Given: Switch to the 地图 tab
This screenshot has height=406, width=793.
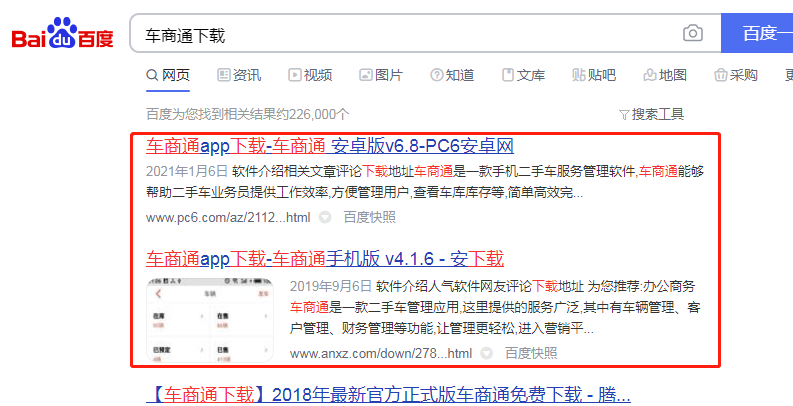Looking at the screenshot, I should point(665,75).
